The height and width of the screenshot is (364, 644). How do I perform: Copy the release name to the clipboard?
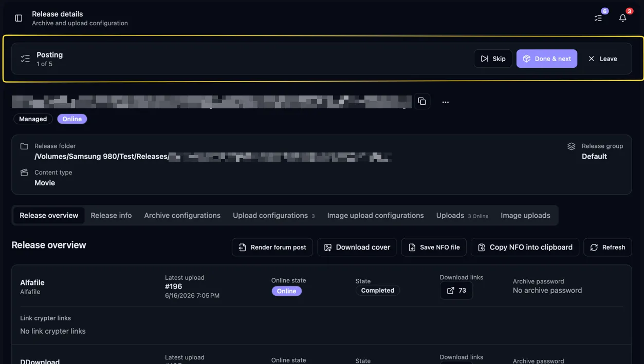point(422,102)
